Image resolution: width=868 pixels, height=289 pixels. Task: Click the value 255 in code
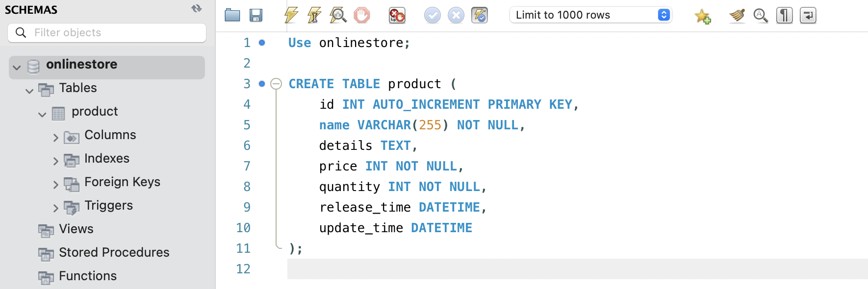430,125
